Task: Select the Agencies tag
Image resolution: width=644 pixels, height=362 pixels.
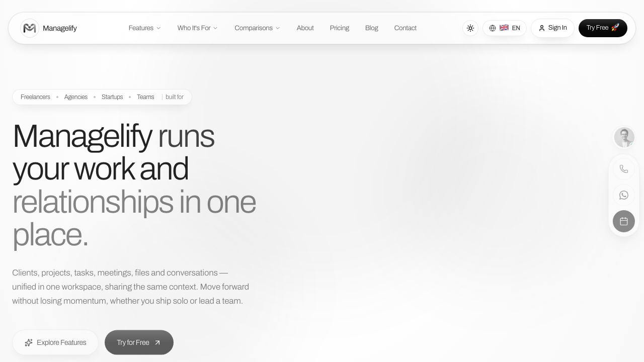Action: (76, 97)
